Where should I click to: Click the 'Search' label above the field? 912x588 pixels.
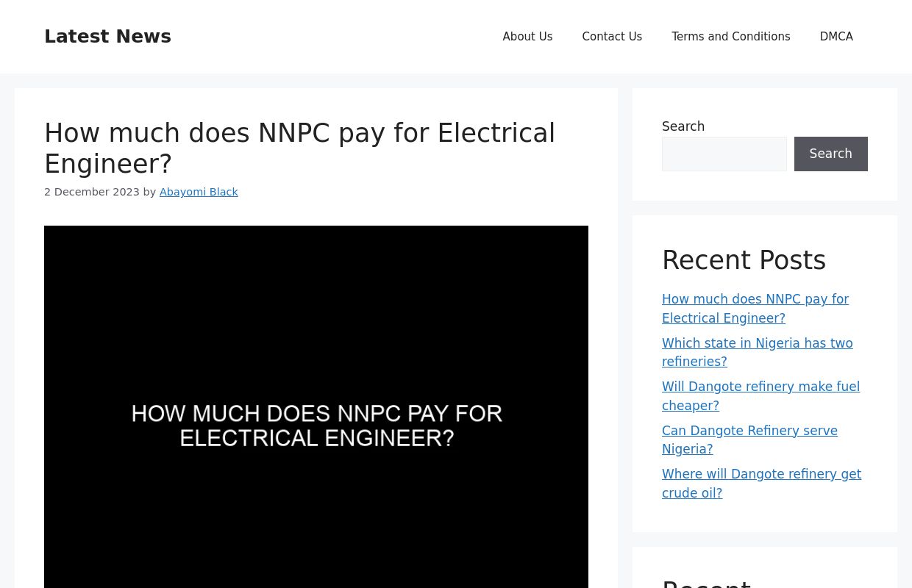[683, 126]
